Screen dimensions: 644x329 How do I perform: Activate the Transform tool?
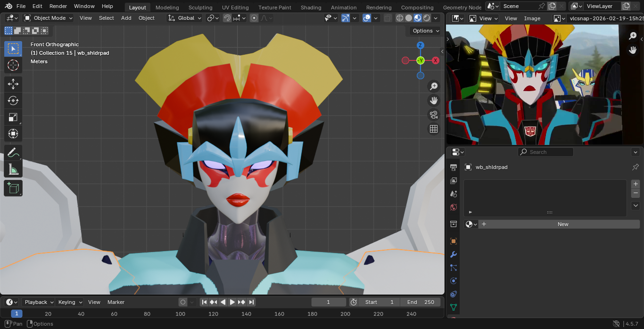click(13, 134)
